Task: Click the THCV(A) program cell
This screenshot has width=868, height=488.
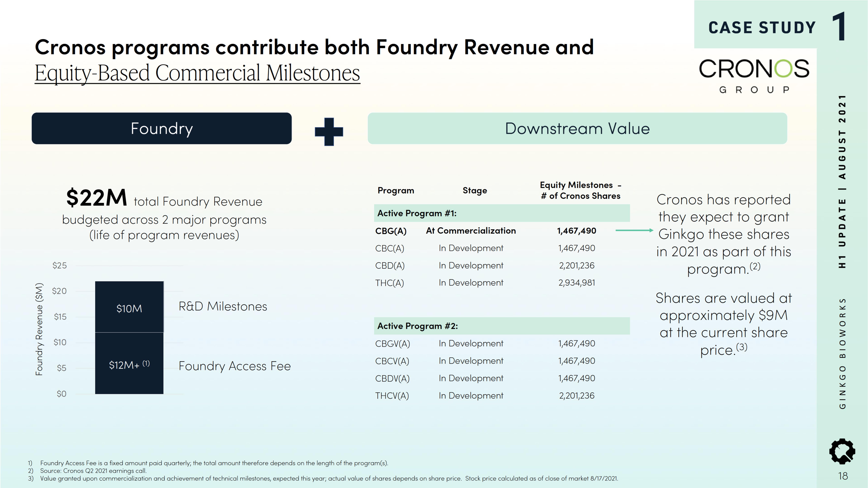Action: (392, 396)
